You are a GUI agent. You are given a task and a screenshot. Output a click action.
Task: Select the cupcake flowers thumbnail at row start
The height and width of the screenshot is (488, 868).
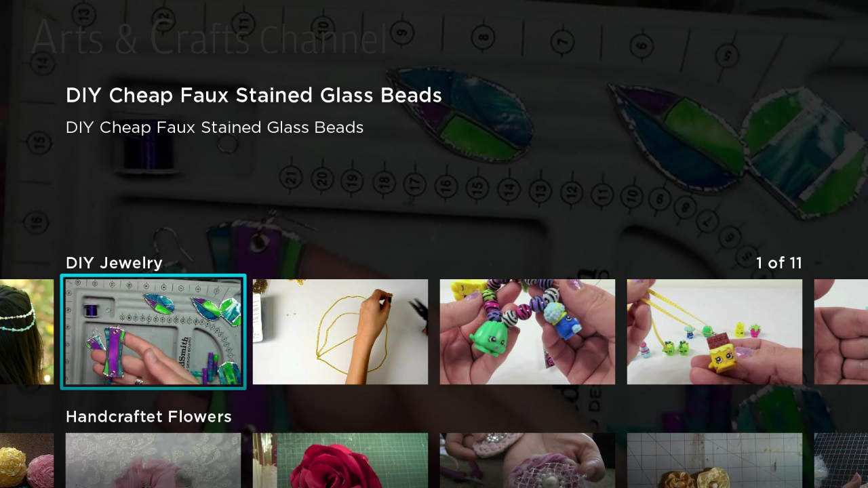point(26,460)
